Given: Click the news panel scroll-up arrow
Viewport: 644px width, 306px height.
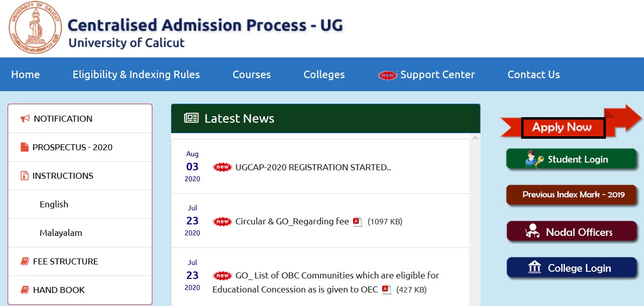Looking at the screenshot, I should coord(475,138).
